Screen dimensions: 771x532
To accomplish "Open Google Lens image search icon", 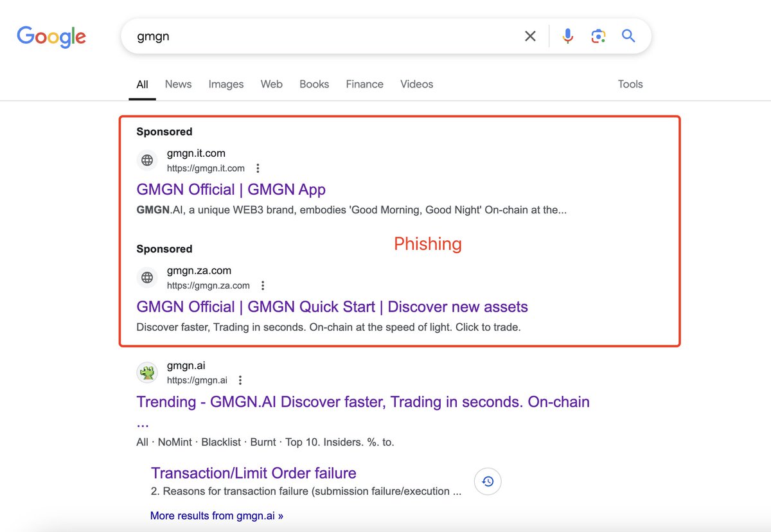I will tap(598, 36).
